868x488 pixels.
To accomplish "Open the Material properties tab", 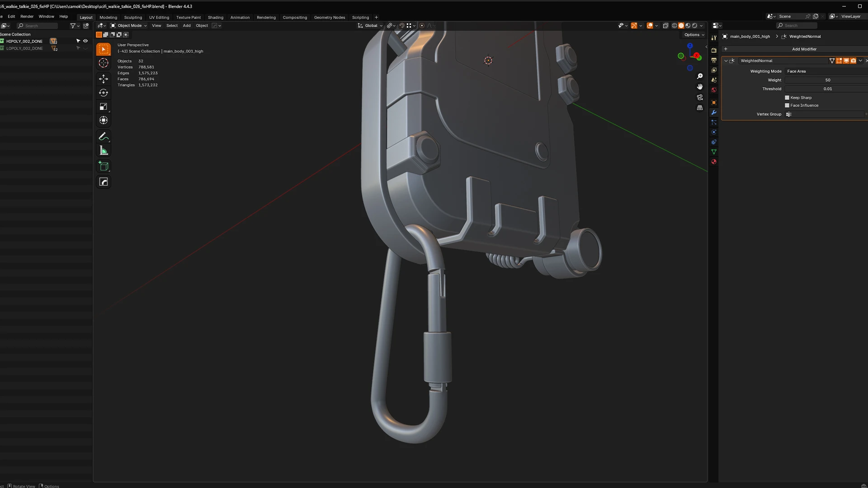I will (x=714, y=162).
